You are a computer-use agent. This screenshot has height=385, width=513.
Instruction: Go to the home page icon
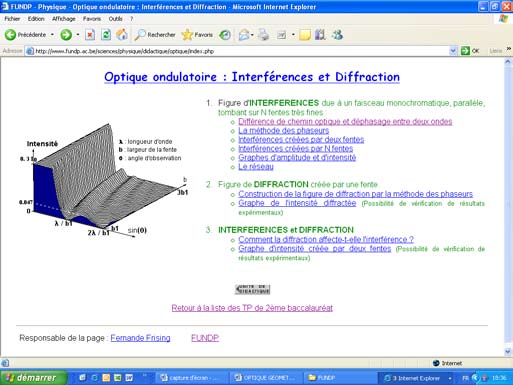click(x=122, y=35)
